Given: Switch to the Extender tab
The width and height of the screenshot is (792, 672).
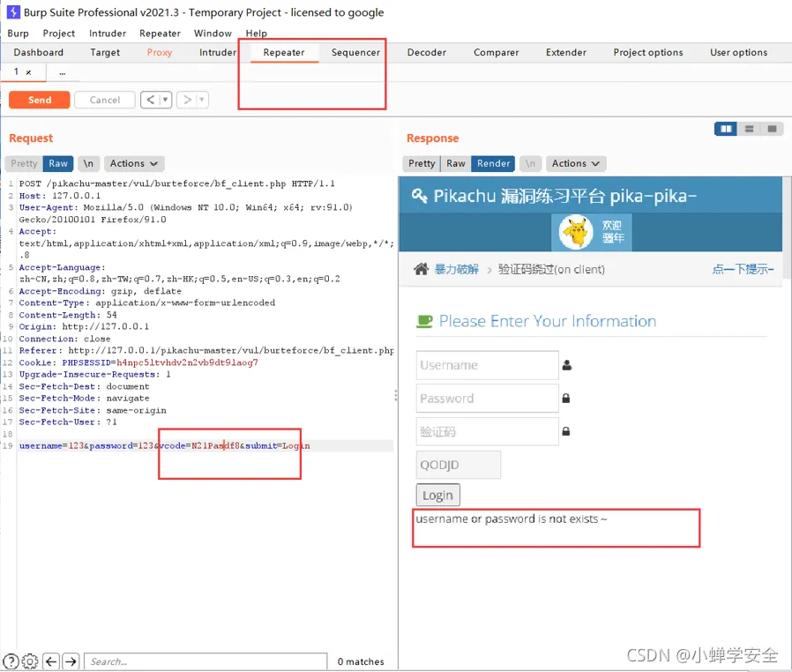Looking at the screenshot, I should tap(565, 53).
